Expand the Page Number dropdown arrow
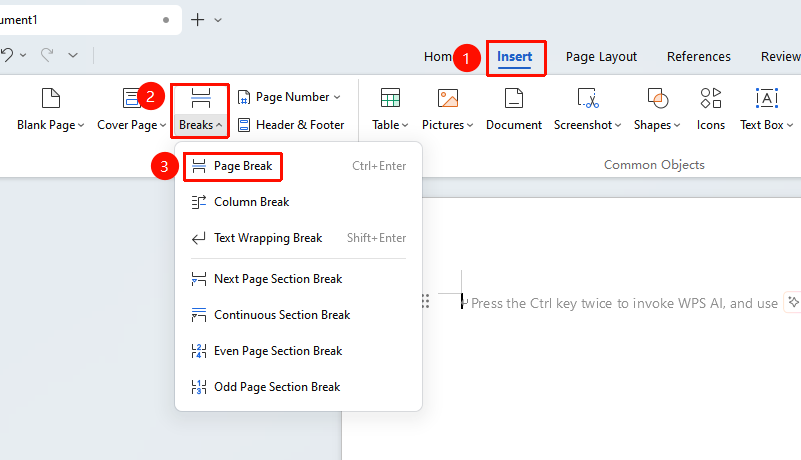This screenshot has width=801, height=460. 337,97
